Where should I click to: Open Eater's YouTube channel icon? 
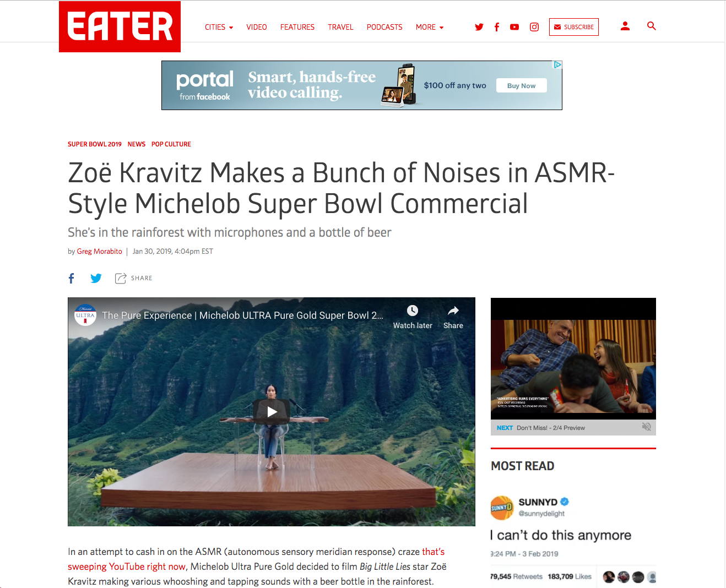tap(514, 27)
